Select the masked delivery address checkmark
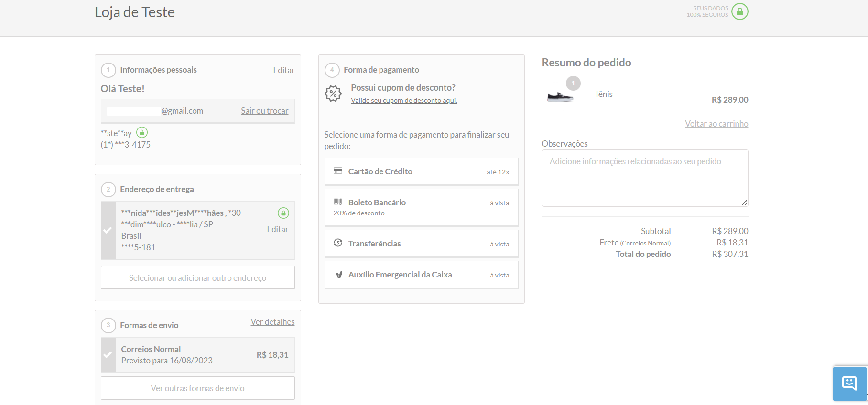Viewport: 868px width, 405px height. pyautogui.click(x=108, y=230)
